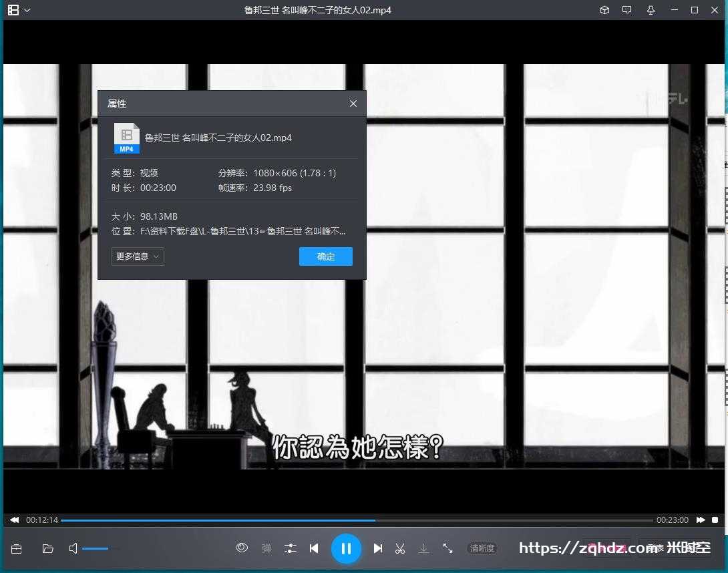The width and height of the screenshot is (728, 573).
Task: Open the 清晰度 quality selector
Action: pos(482,548)
